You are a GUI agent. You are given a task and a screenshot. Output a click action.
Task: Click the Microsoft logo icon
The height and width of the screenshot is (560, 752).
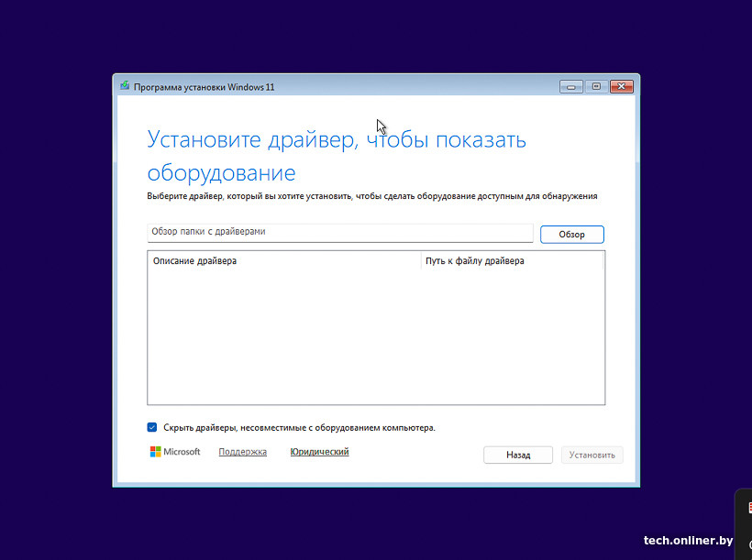155,452
